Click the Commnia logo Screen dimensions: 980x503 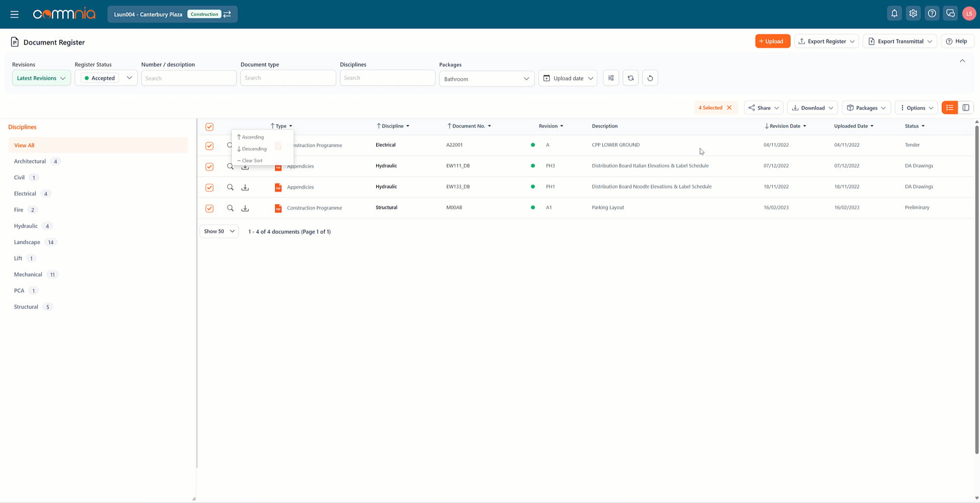pyautogui.click(x=64, y=14)
